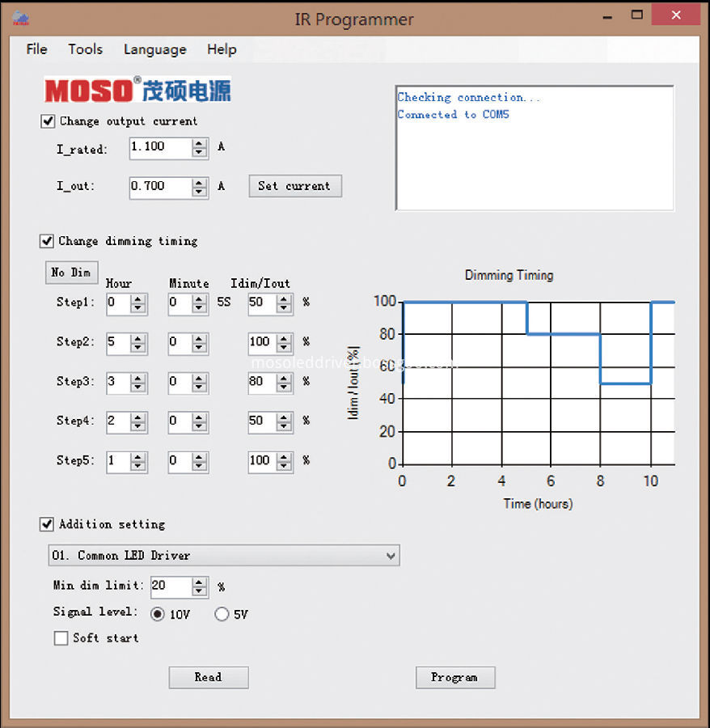
Task: Open the File menu
Action: coord(36,49)
